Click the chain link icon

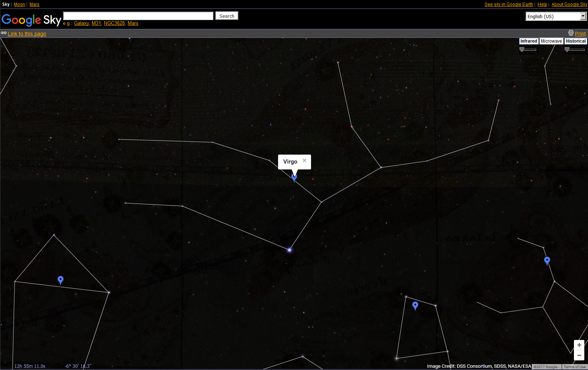4,33
